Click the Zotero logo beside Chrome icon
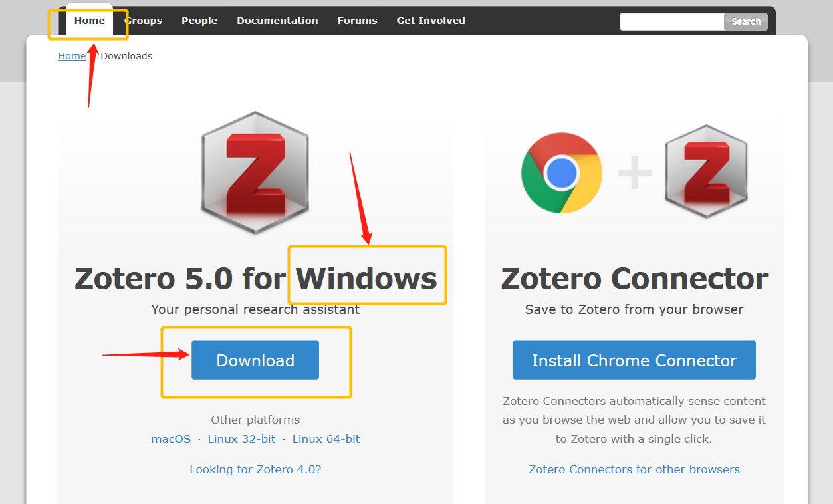Screen dimensions: 833x504 point(706,172)
